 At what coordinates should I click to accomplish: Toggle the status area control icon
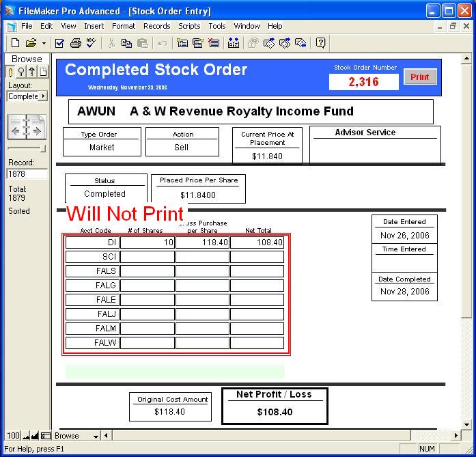(46, 436)
